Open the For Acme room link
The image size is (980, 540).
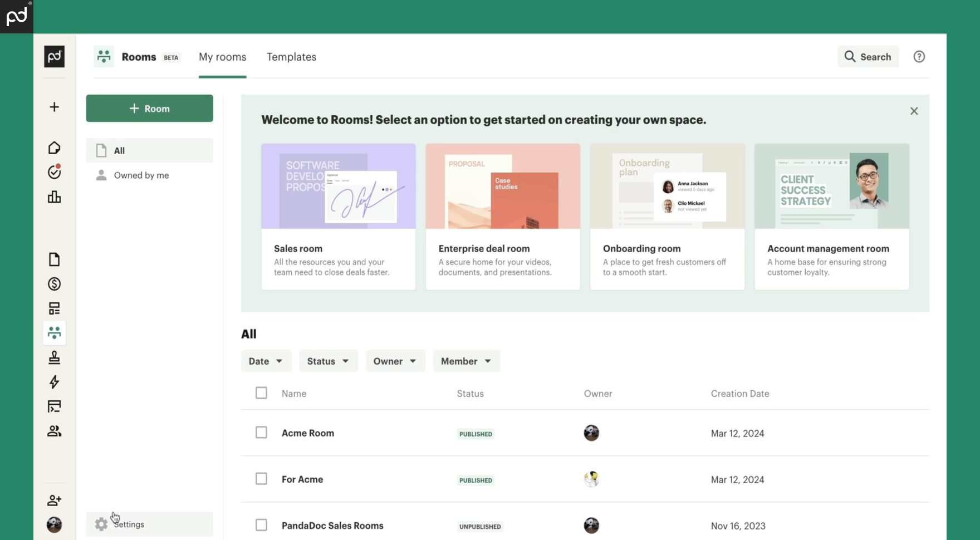pyautogui.click(x=302, y=479)
